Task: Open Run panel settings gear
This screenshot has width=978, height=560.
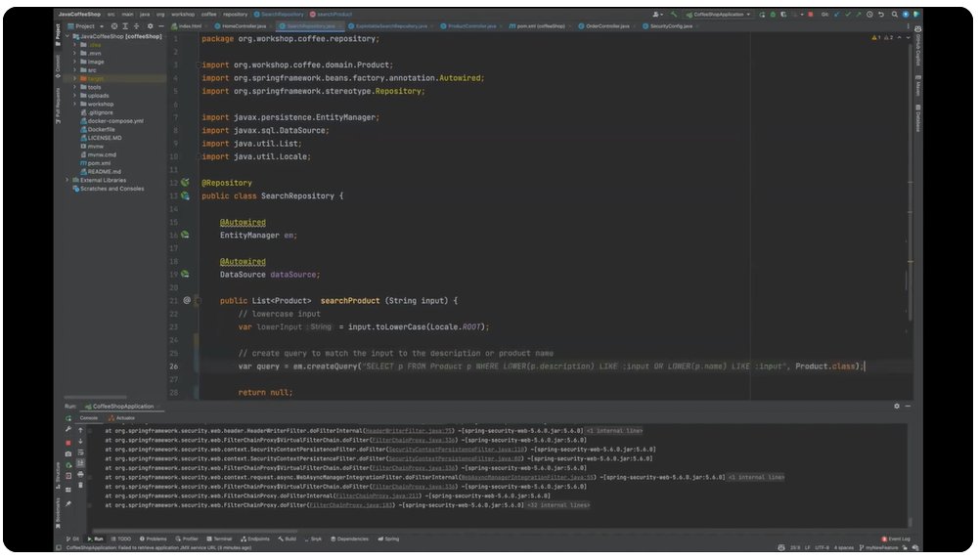Action: pyautogui.click(x=897, y=406)
